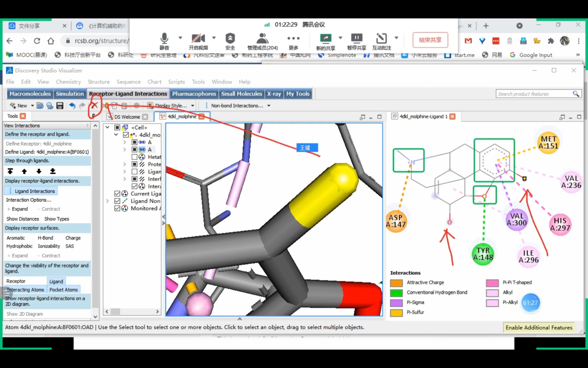
Task: Click the hierarchy horizontal scrollbar thumb
Action: click(x=115, y=311)
